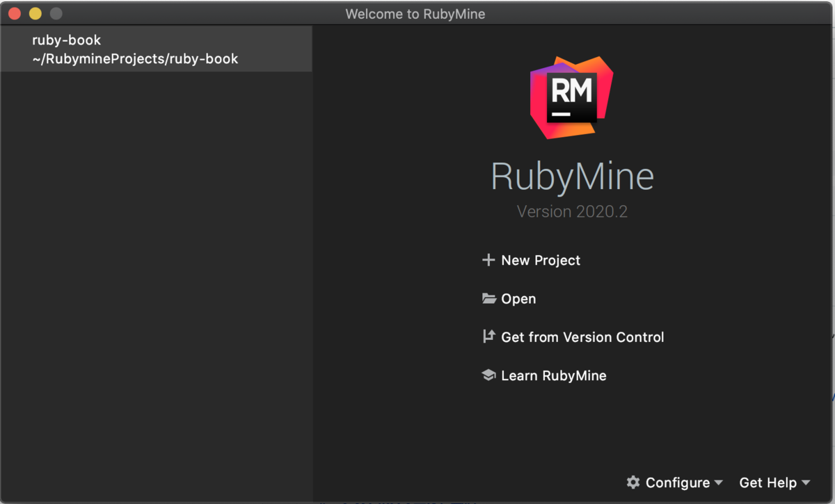This screenshot has height=504, width=835.
Task: Click the gear icon beside Configure
Action: tap(633, 482)
